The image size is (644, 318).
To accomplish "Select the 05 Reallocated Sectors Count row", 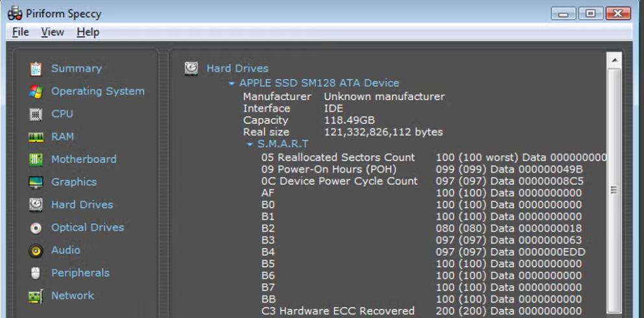I will coord(434,157).
